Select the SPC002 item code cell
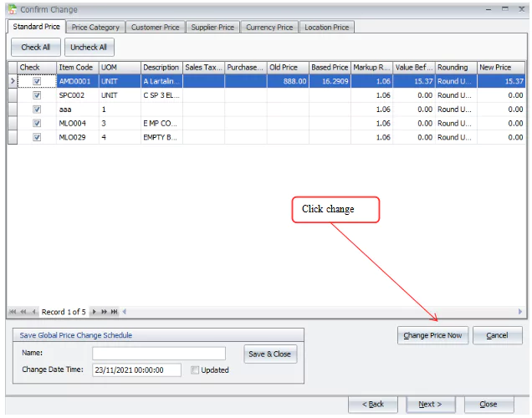The width and height of the screenshot is (532, 418). 77,95
